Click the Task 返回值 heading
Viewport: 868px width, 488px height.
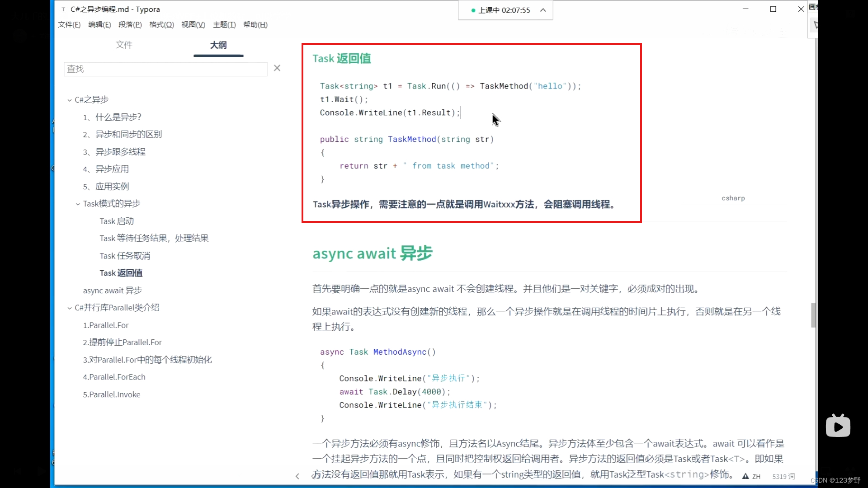point(342,58)
